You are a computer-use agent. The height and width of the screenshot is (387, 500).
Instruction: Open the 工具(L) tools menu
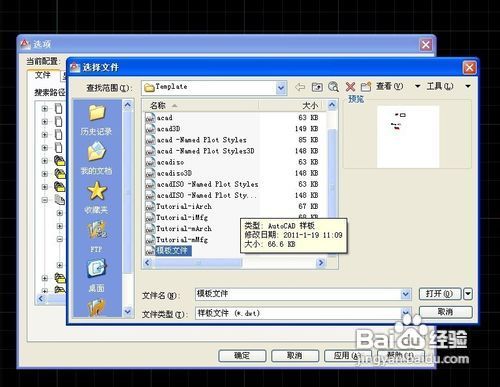440,86
